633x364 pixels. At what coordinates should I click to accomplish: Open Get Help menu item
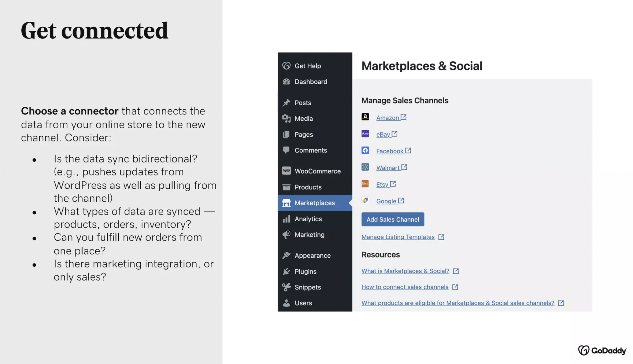[315, 66]
